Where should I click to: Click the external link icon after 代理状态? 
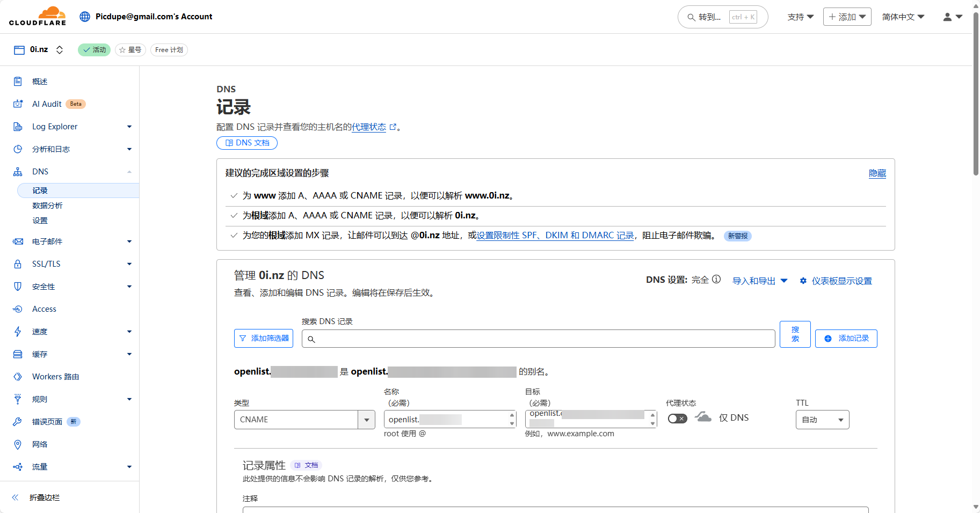pyautogui.click(x=393, y=127)
